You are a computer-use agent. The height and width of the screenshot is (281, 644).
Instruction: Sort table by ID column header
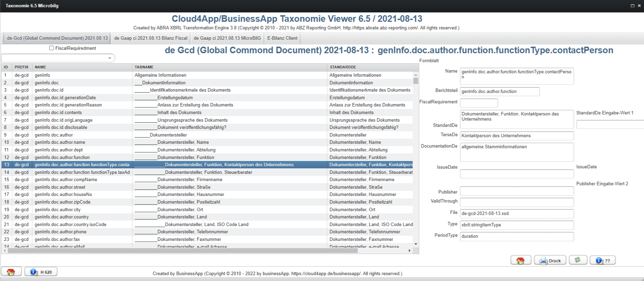[7, 67]
